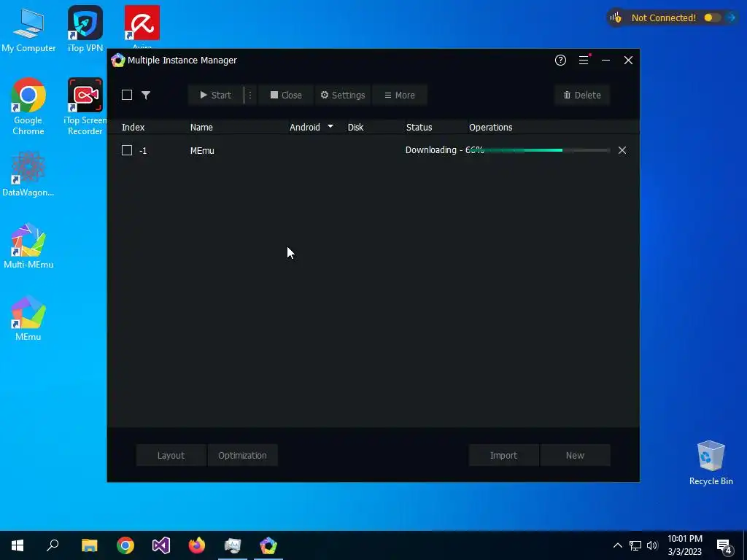747x560 pixels.
Task: Select the Multi-MEmu desktop icon
Action: pos(28,246)
